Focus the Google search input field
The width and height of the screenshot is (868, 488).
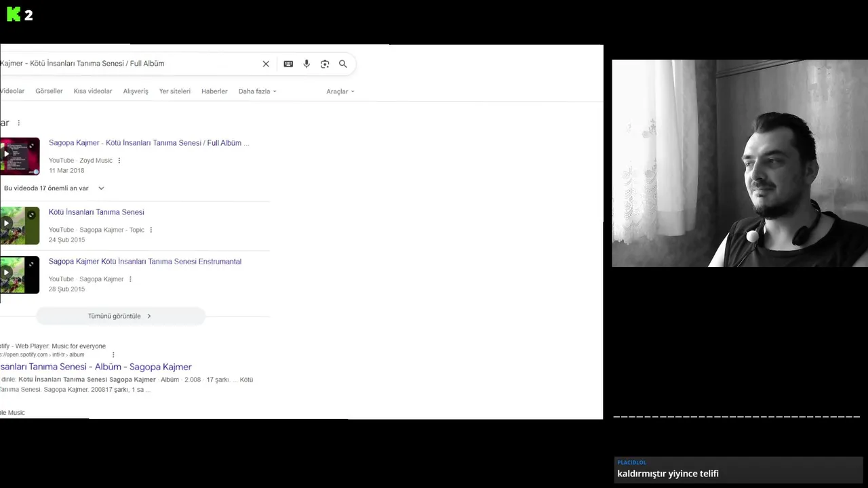129,64
